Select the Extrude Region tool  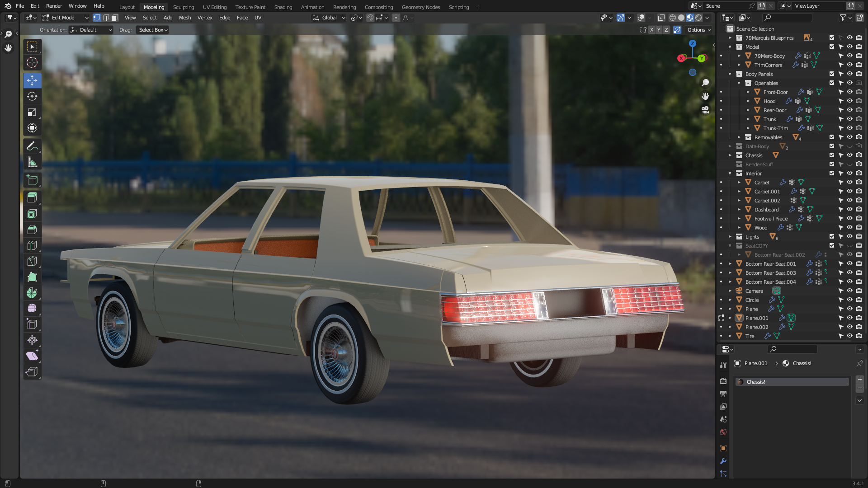[32, 197]
